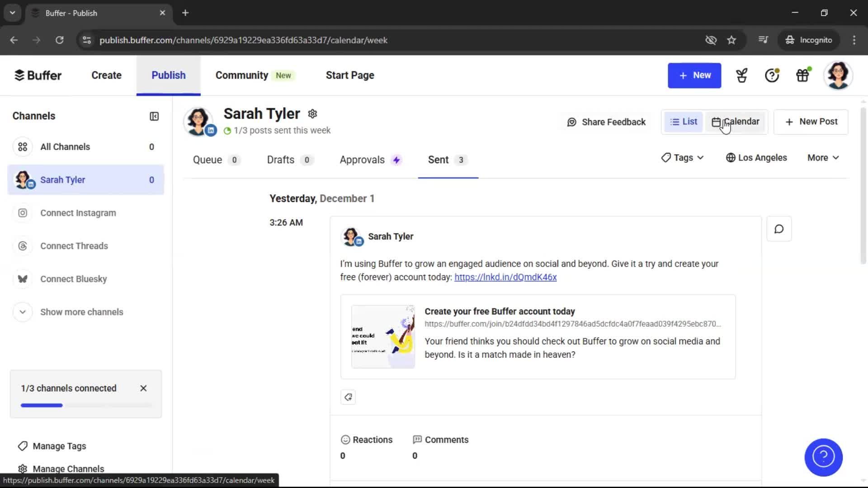Switch view to List mode
Viewport: 868px width, 488px height.
683,121
